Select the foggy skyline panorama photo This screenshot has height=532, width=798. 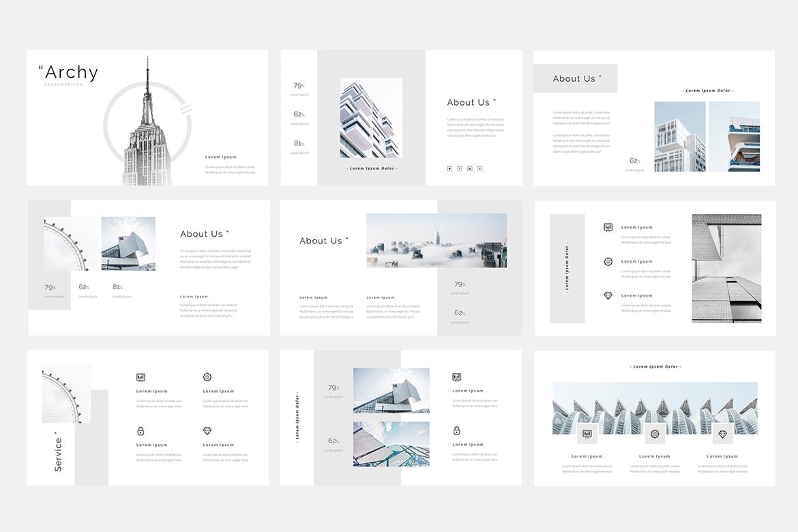(x=437, y=241)
